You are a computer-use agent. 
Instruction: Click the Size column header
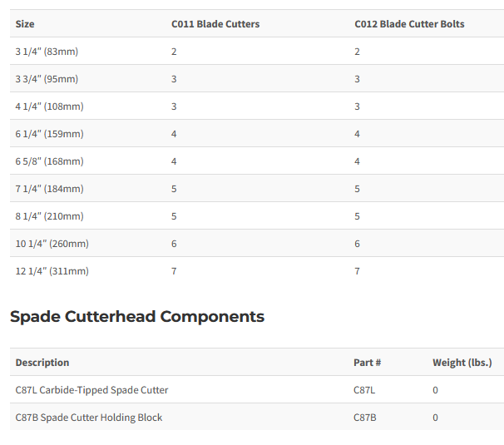(x=25, y=24)
